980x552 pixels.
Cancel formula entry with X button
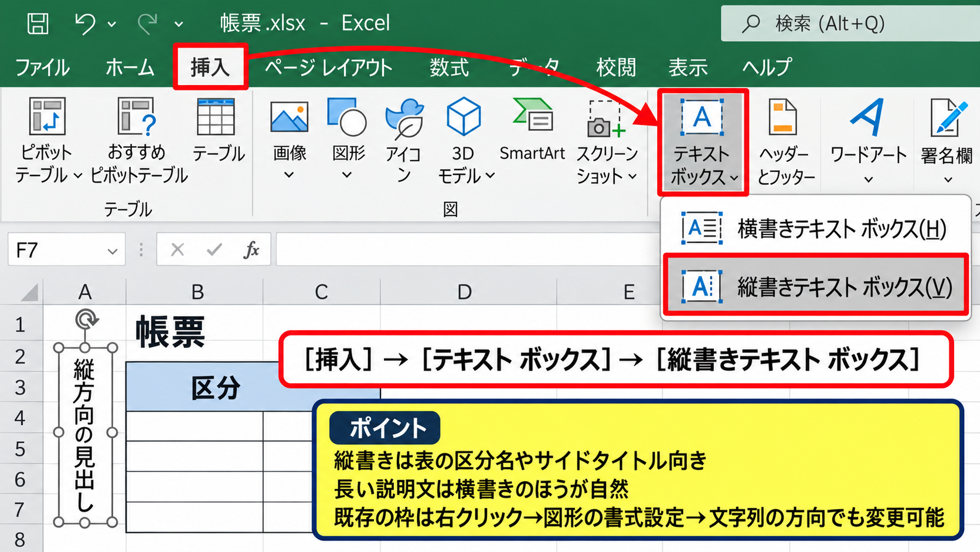(x=178, y=250)
